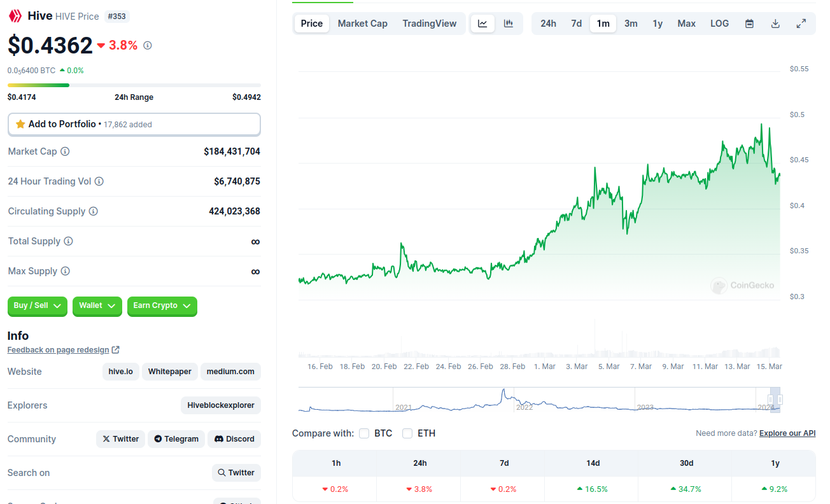The height and width of the screenshot is (504, 830).
Task: Open Discord community link
Action: [234, 439]
